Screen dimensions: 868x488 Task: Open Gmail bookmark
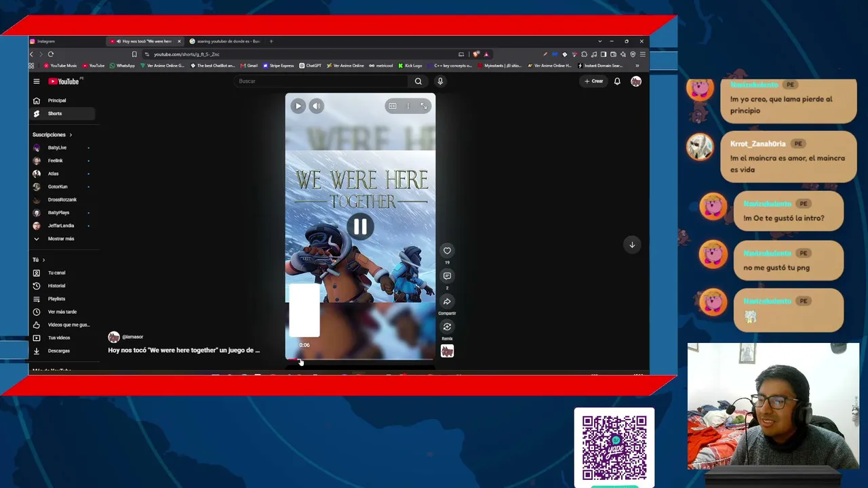click(249, 66)
